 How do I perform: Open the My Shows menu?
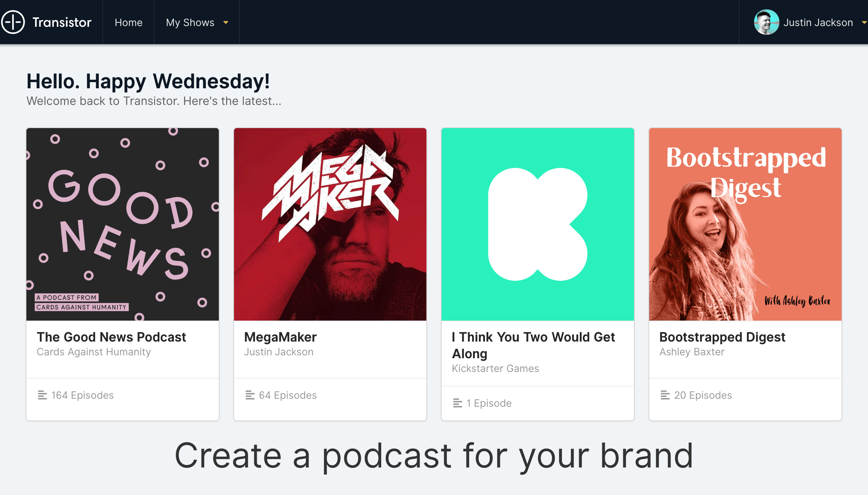197,22
